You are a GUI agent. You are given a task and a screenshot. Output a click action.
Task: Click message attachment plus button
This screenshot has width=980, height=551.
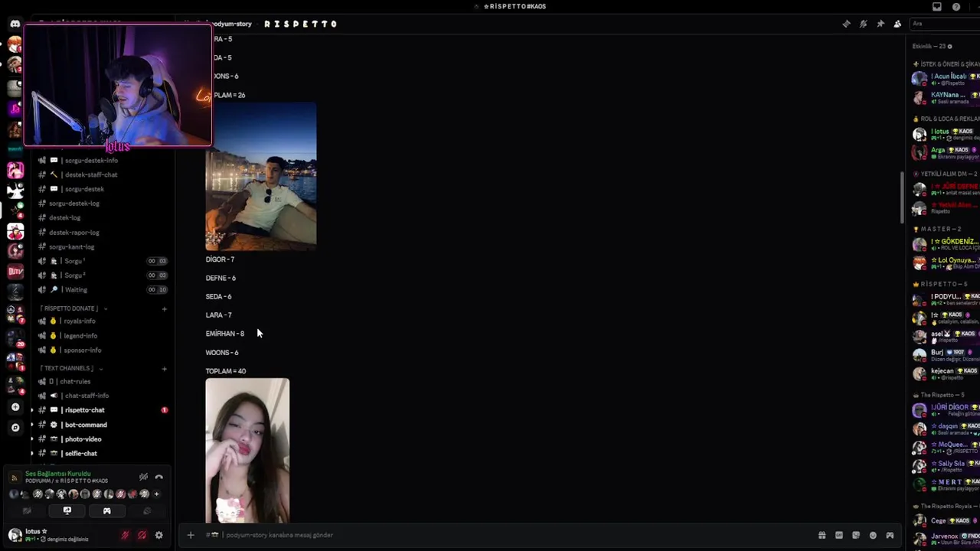click(191, 535)
